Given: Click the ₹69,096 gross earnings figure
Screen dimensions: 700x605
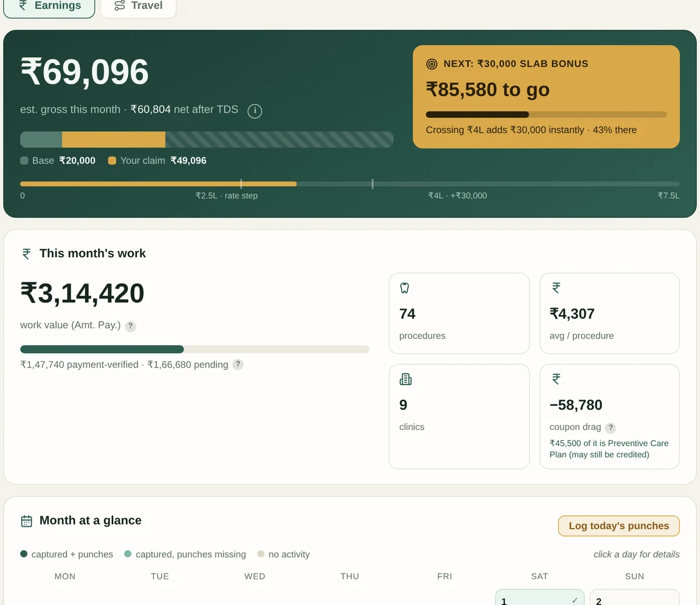Looking at the screenshot, I should point(85,72).
